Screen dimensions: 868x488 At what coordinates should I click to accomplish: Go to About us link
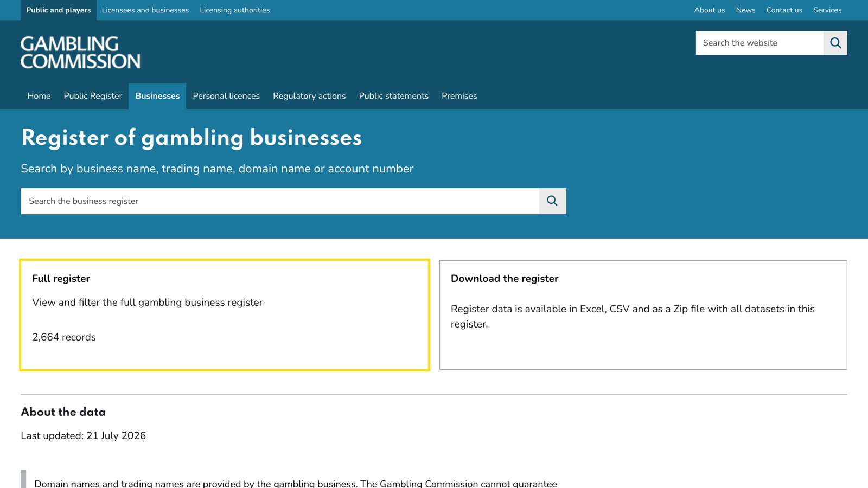click(710, 10)
